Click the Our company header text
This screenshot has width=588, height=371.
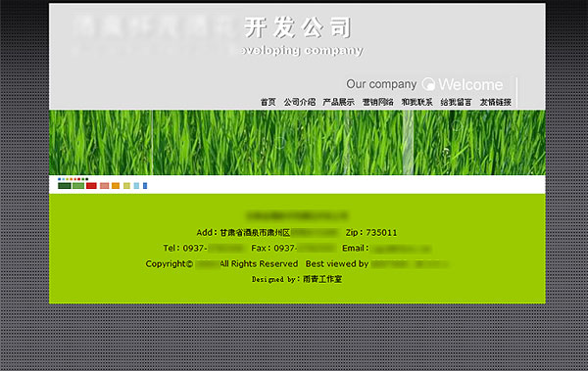(x=381, y=84)
